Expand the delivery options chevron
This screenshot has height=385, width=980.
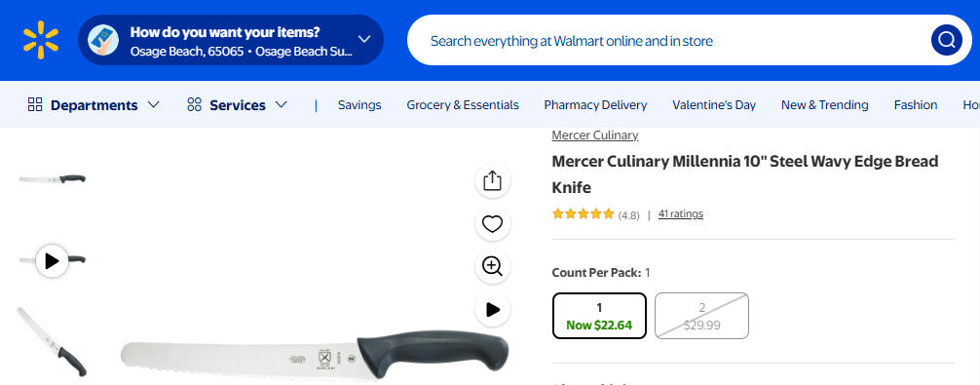[364, 39]
